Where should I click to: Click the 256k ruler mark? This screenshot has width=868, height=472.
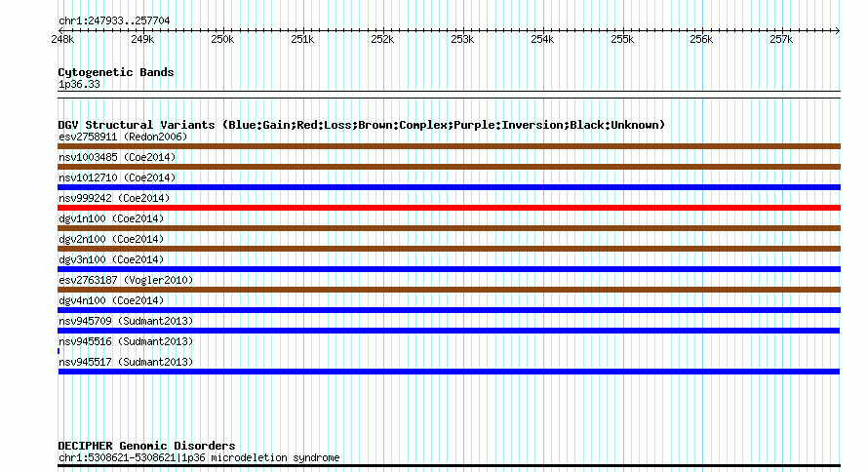tap(701, 40)
